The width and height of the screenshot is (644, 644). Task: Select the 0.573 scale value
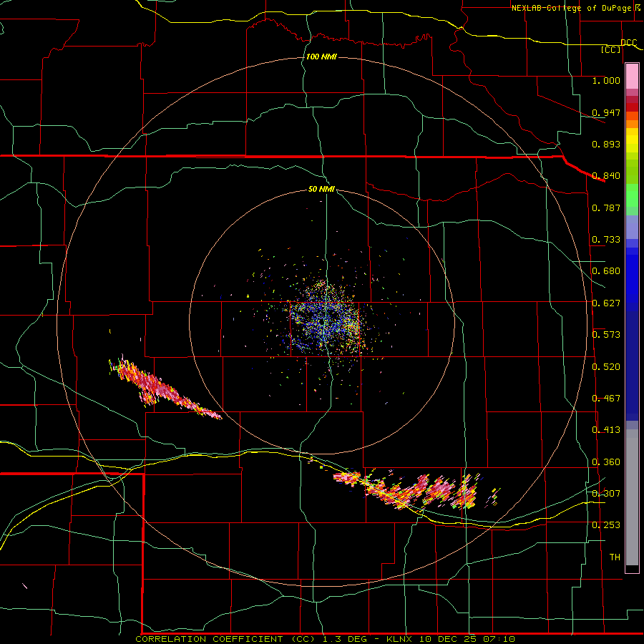point(606,334)
